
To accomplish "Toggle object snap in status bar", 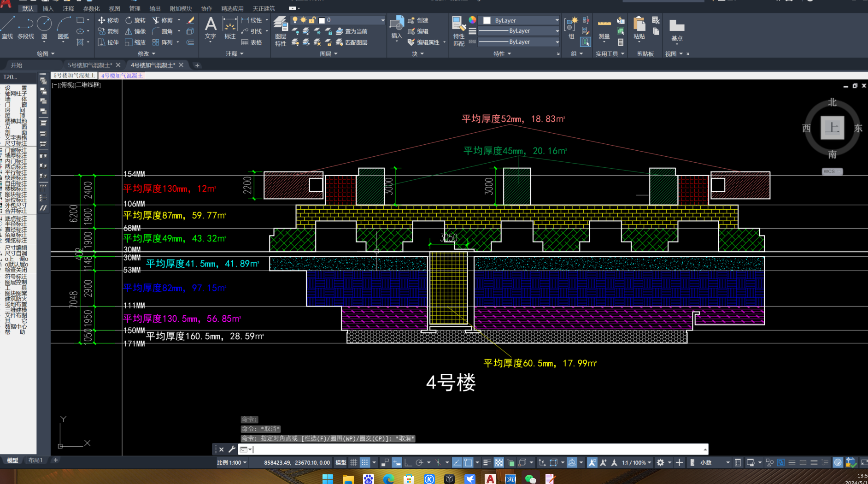I will (469, 462).
